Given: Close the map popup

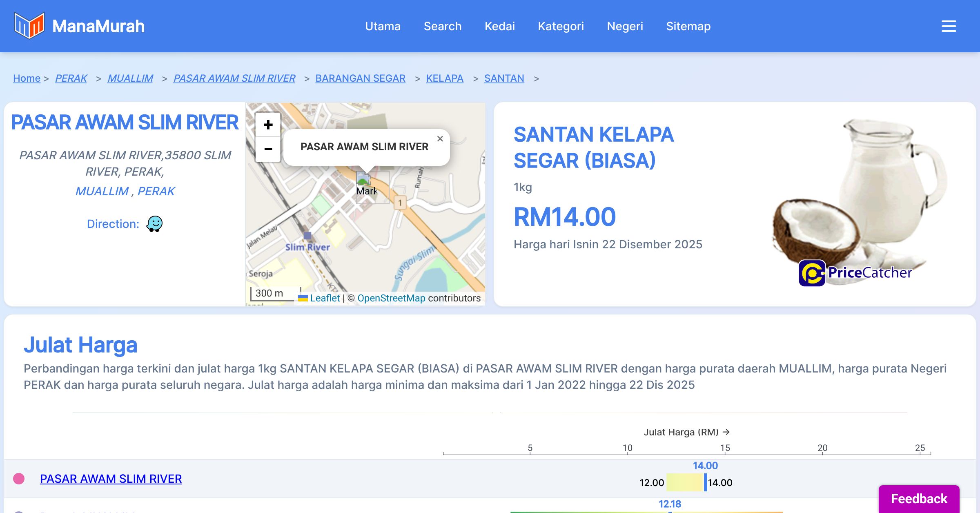Looking at the screenshot, I should [x=440, y=139].
